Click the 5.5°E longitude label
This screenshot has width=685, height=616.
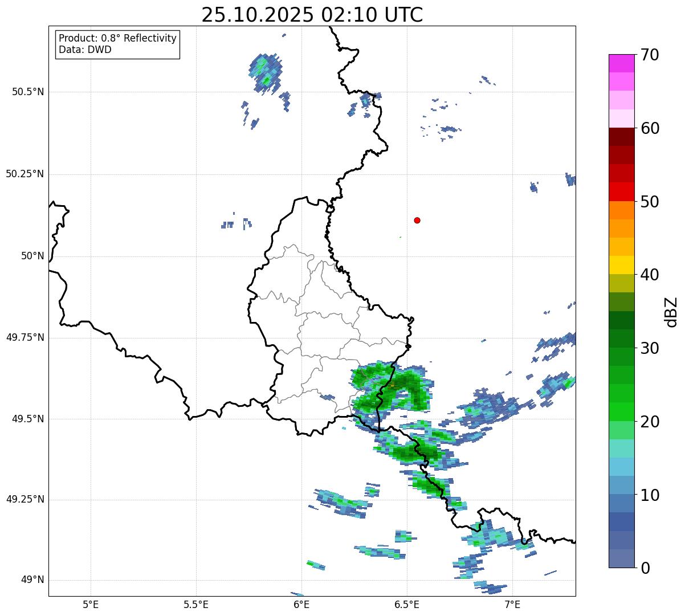[x=196, y=604]
